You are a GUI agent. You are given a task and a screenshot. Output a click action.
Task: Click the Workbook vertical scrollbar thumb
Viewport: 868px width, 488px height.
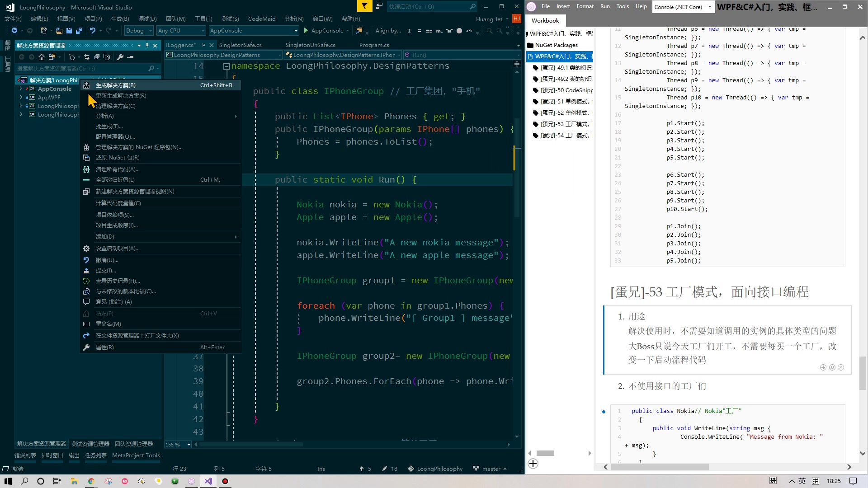(863, 373)
